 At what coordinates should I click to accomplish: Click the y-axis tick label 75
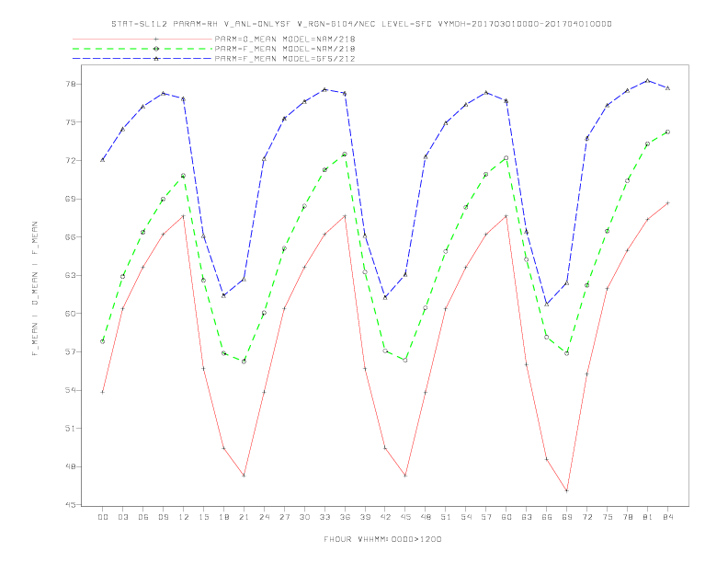coord(71,122)
